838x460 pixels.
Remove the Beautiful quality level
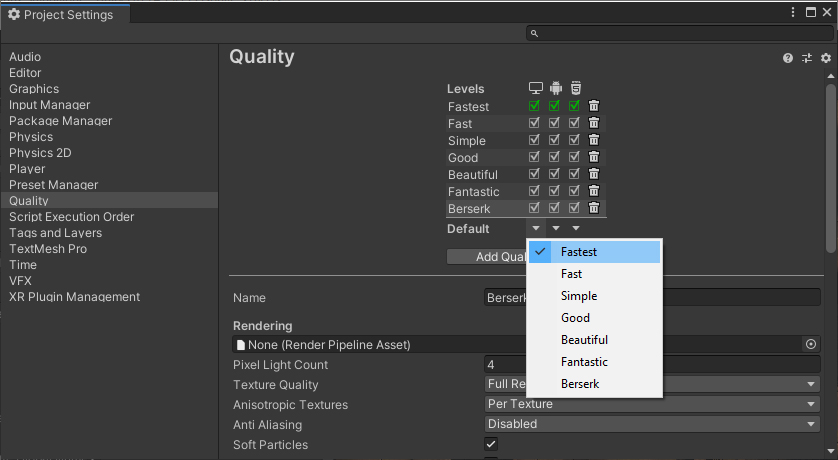pyautogui.click(x=594, y=174)
